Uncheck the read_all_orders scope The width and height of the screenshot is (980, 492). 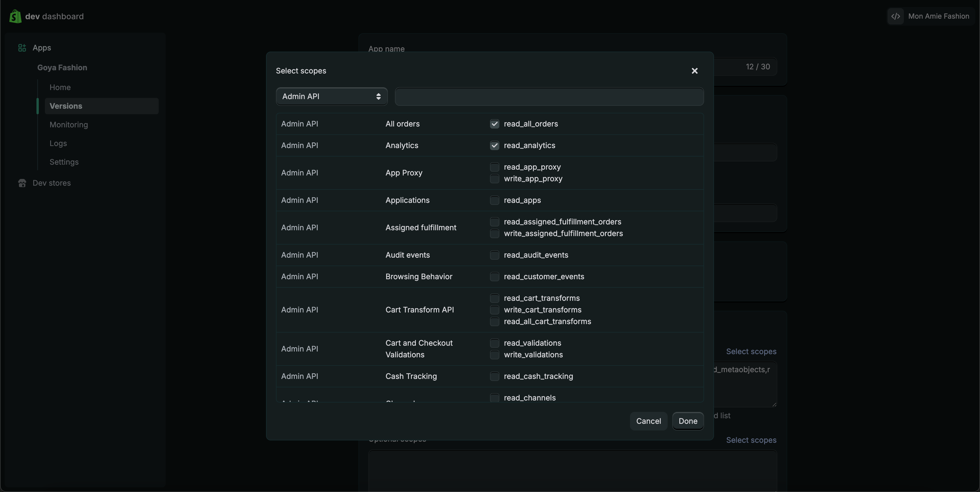[x=494, y=124]
